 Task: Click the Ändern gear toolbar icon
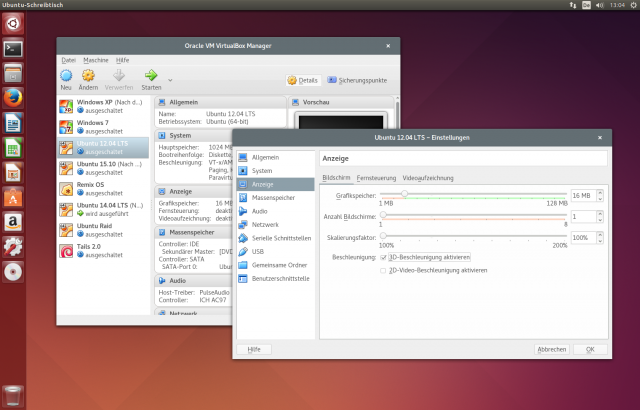(x=88, y=75)
